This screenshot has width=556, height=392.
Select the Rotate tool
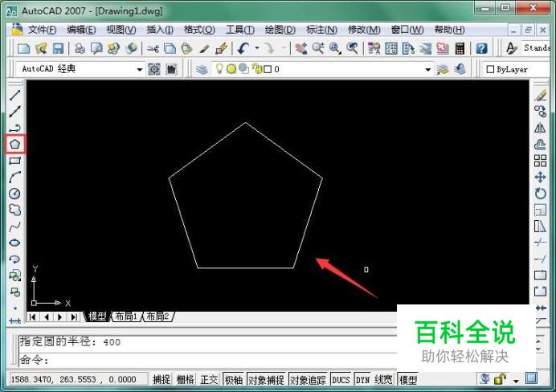point(541,194)
